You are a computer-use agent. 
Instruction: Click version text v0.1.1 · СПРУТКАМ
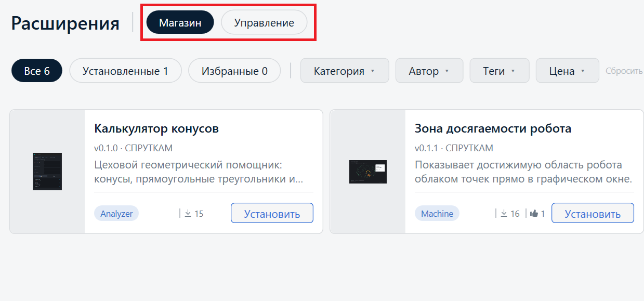[454, 148]
